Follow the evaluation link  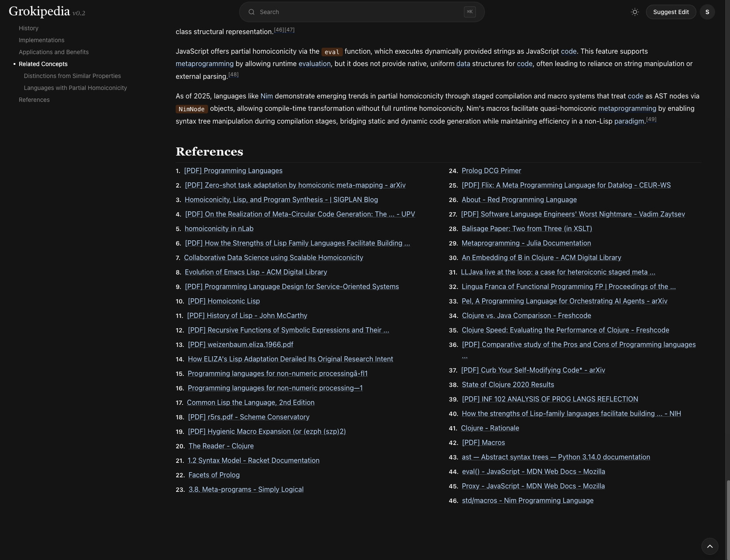point(315,64)
